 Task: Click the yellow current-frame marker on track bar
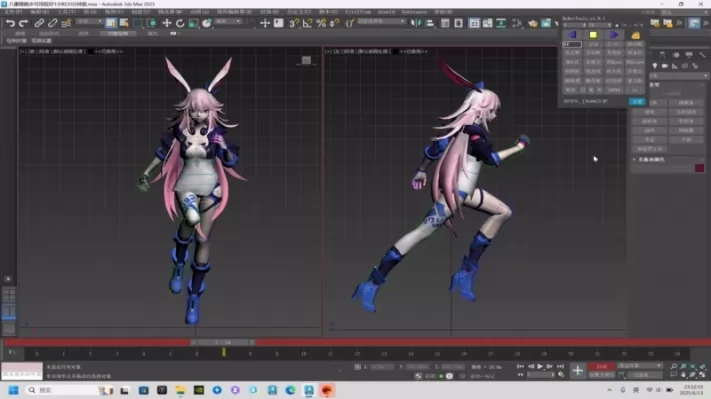click(224, 352)
